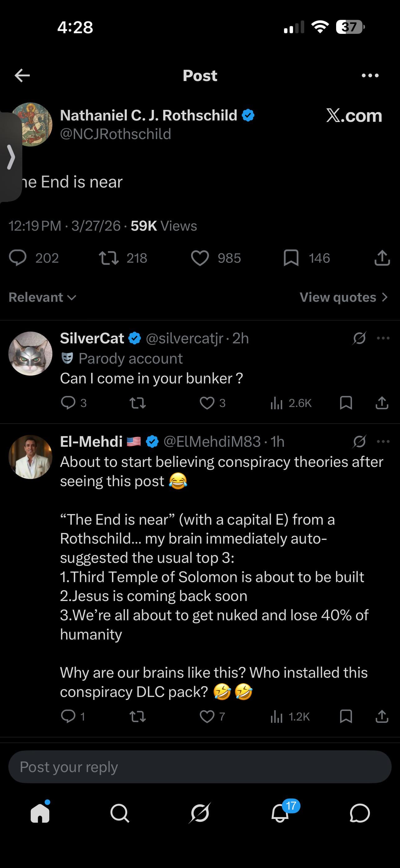Expand the Relevant sort dropdown
This screenshot has height=868, width=400.
point(42,297)
